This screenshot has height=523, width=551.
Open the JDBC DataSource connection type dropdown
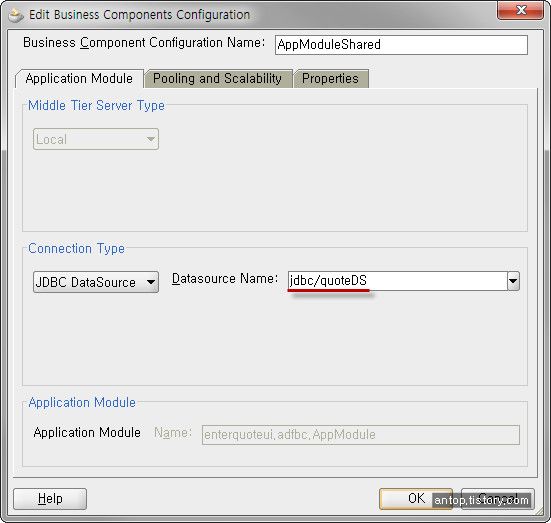click(96, 282)
